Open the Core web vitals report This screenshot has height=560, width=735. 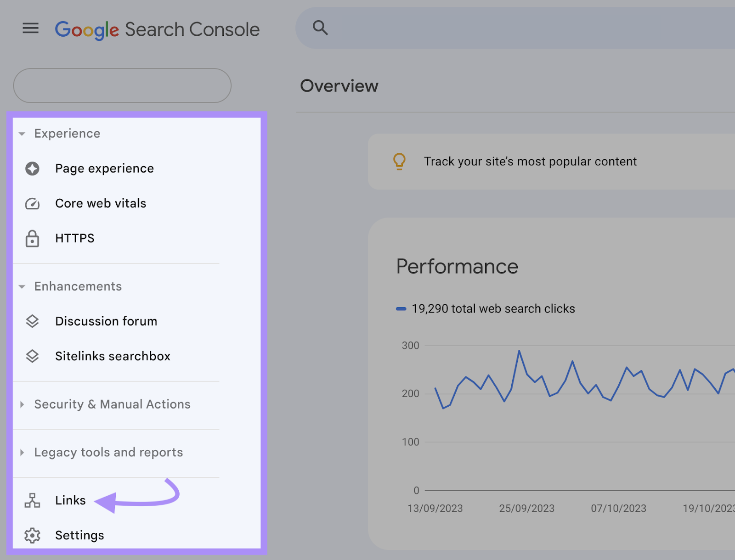click(101, 203)
